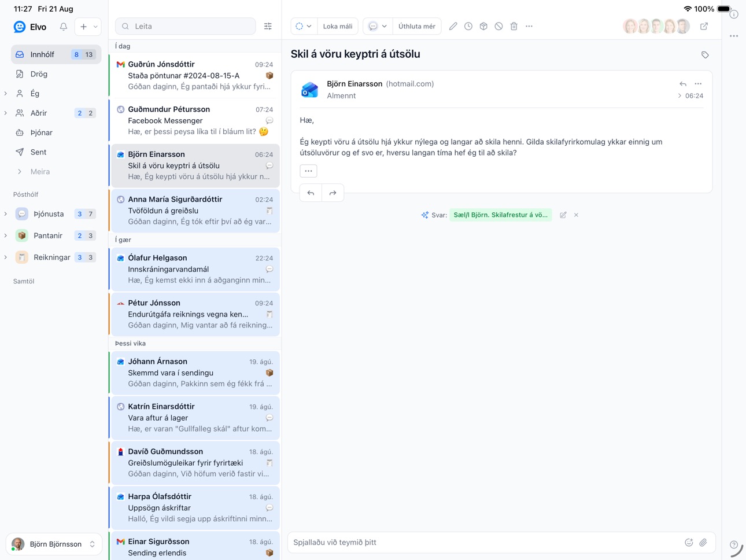Click the snooze clock icon
The width and height of the screenshot is (746, 560).
coord(468,27)
